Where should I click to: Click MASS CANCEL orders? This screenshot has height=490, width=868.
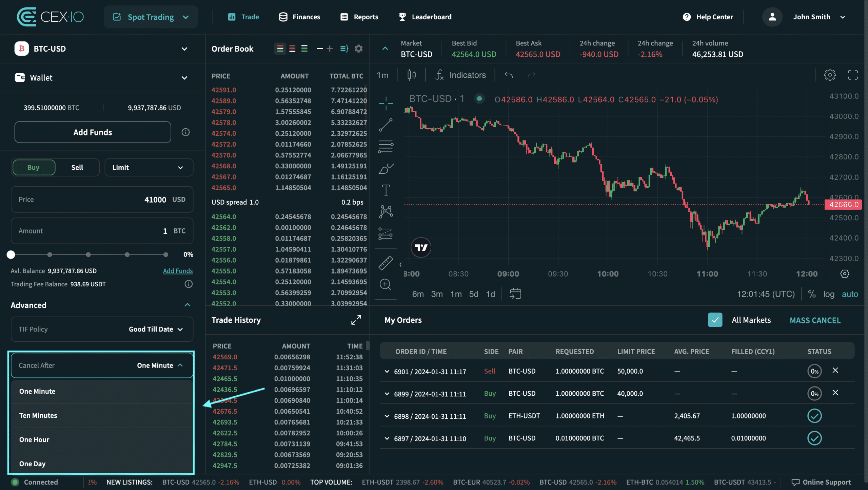click(x=815, y=320)
